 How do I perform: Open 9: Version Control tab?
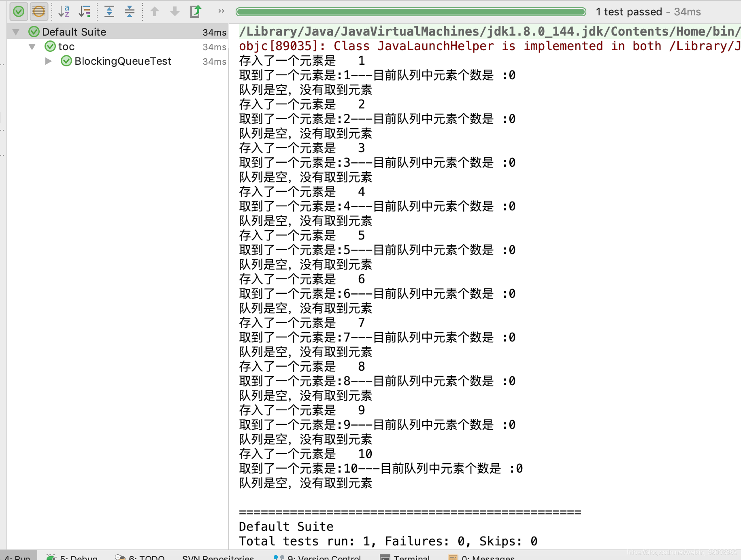[x=317, y=557]
